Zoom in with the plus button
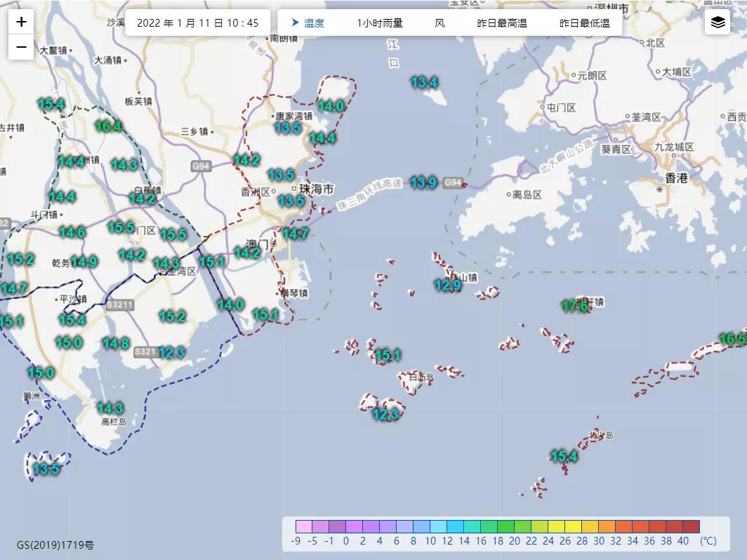 21,22
